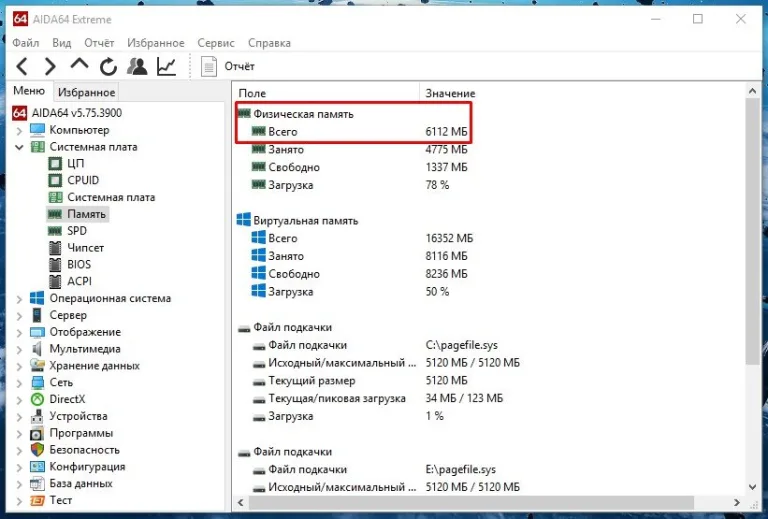Select the Свободно row showing 1337 МБ

[x=360, y=167]
